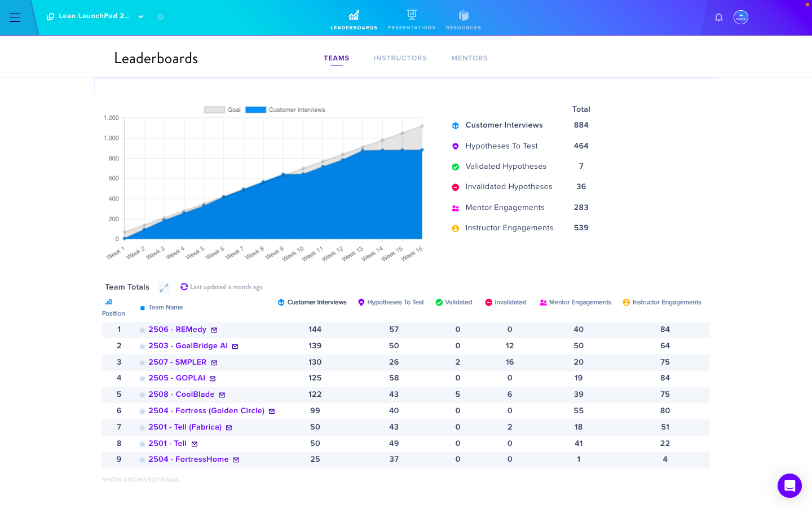Image resolution: width=812 pixels, height=508 pixels.
Task: Star the 2504 - FortressHome team
Action: pyautogui.click(x=143, y=460)
